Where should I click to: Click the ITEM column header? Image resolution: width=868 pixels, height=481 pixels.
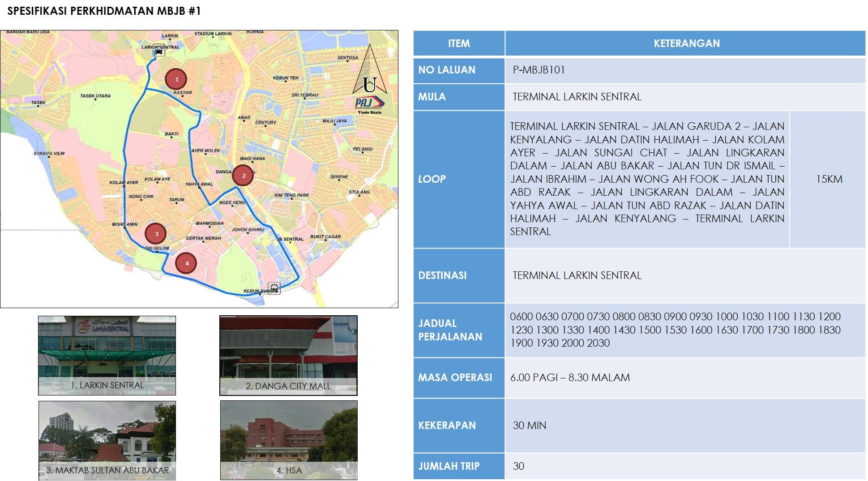(x=459, y=43)
